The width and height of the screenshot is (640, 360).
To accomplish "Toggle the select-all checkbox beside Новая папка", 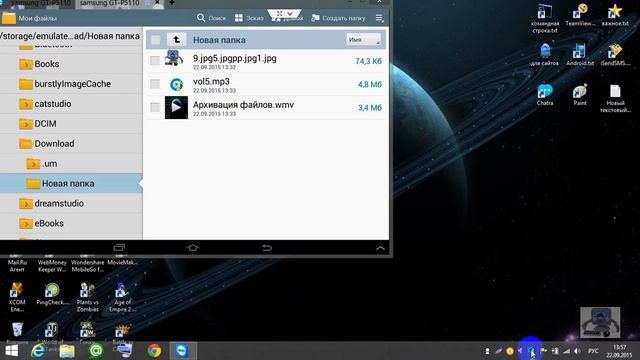I will [155, 40].
